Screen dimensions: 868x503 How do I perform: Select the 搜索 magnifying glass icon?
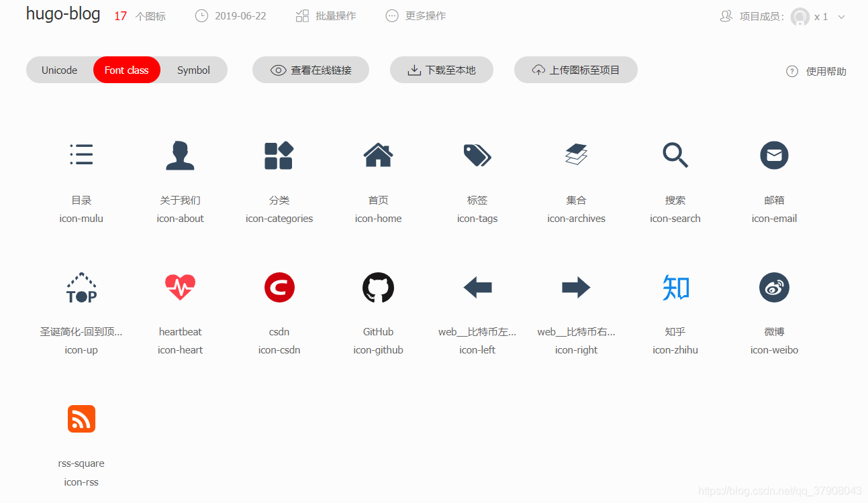pyautogui.click(x=675, y=155)
